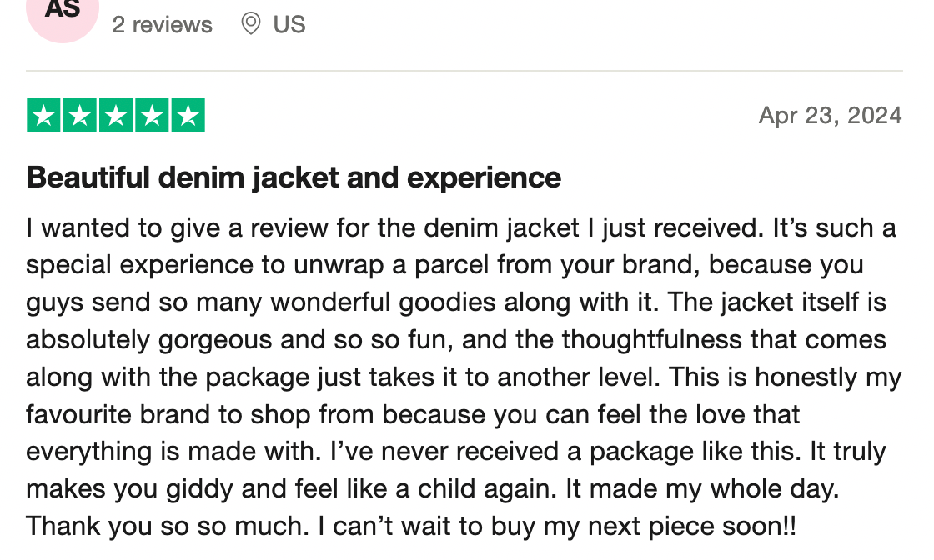
Task: Click the US country label
Action: click(x=289, y=24)
